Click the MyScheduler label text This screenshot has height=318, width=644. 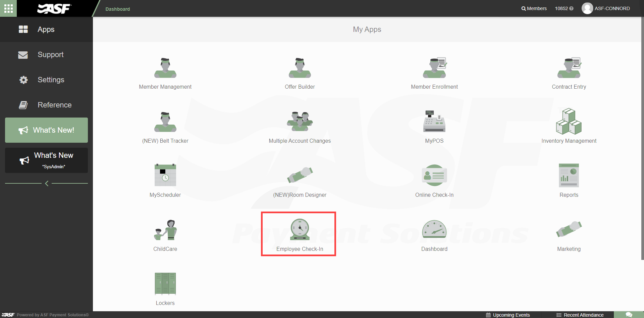(165, 195)
